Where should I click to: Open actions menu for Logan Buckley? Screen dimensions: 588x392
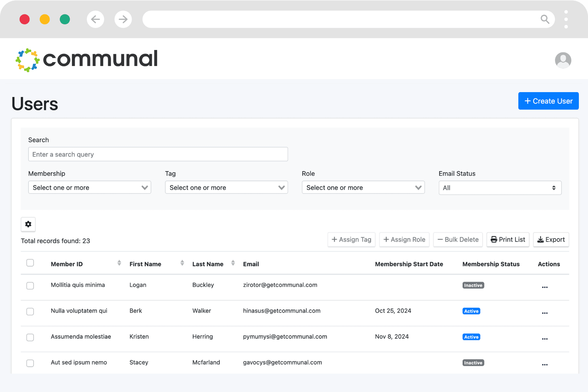coord(545,287)
